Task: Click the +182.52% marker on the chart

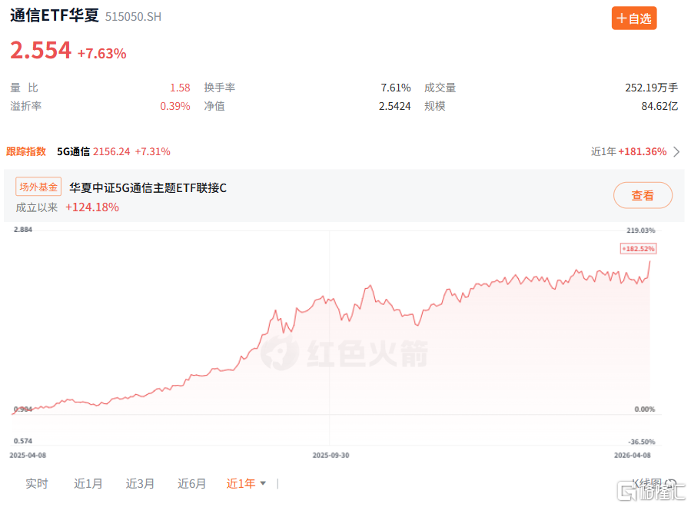Action: tap(638, 248)
